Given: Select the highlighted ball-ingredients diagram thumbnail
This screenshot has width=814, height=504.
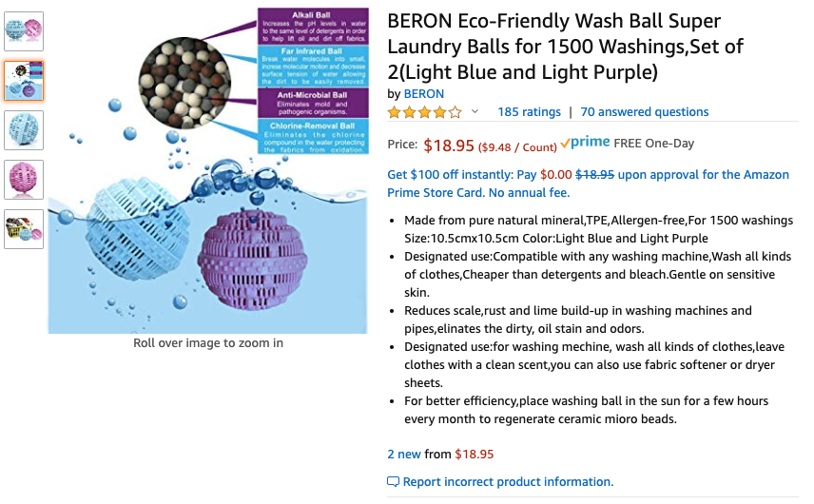Looking at the screenshot, I should (x=24, y=81).
